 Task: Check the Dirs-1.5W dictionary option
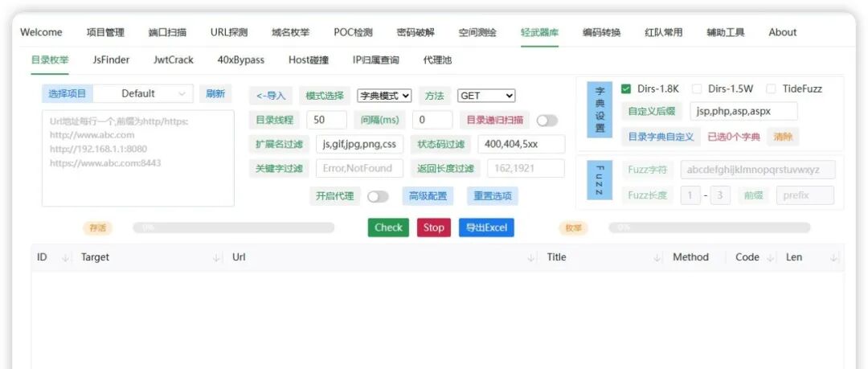(x=697, y=88)
